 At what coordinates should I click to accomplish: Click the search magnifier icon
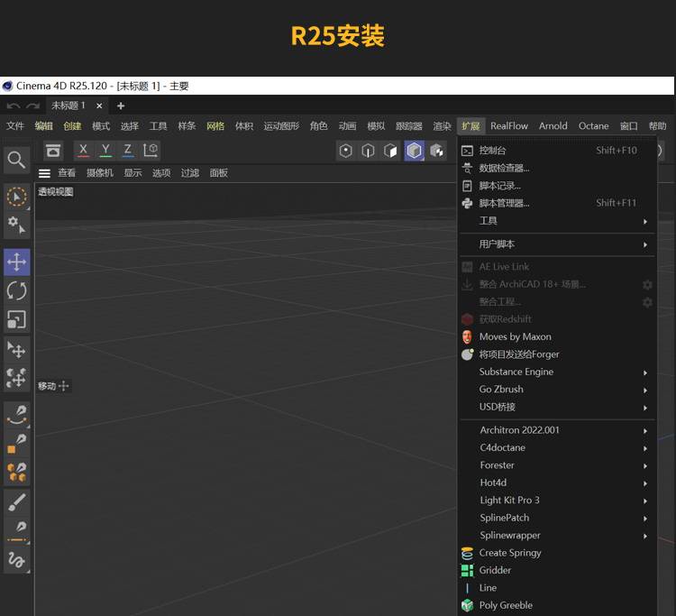pyautogui.click(x=16, y=160)
